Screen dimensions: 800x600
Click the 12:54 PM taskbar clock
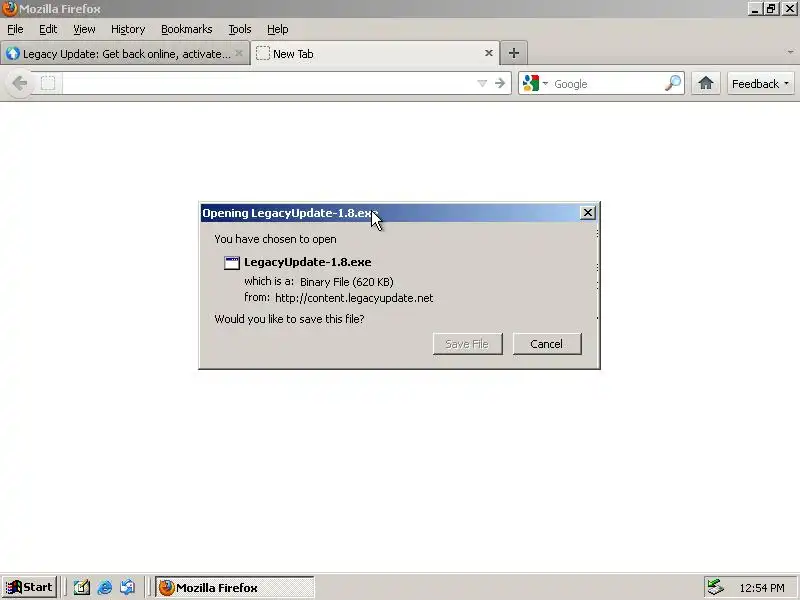pyautogui.click(x=762, y=588)
